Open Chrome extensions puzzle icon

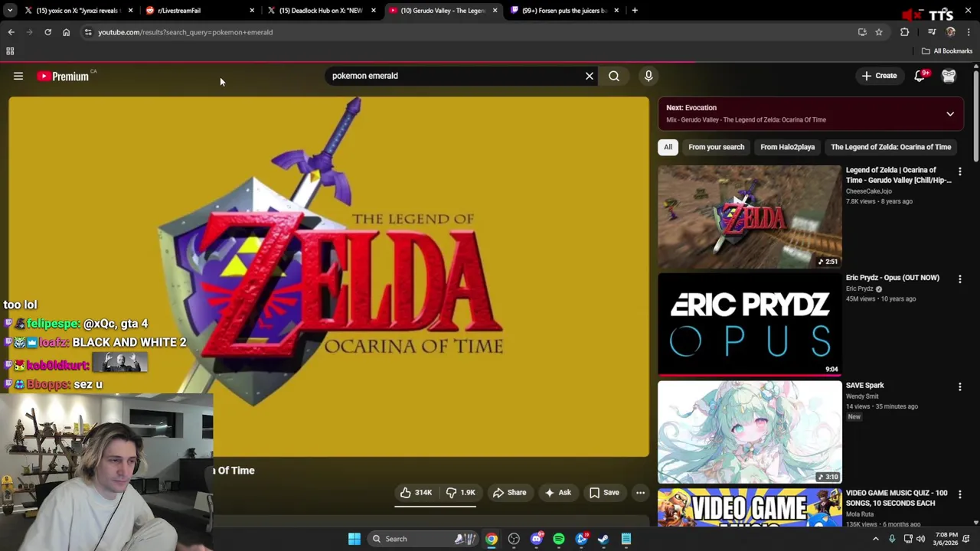click(x=904, y=32)
